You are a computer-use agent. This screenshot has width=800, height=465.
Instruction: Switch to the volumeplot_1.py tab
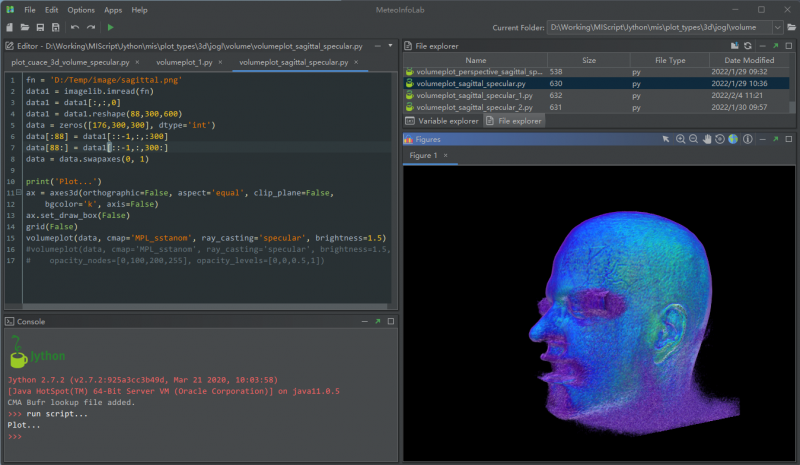tap(183, 62)
